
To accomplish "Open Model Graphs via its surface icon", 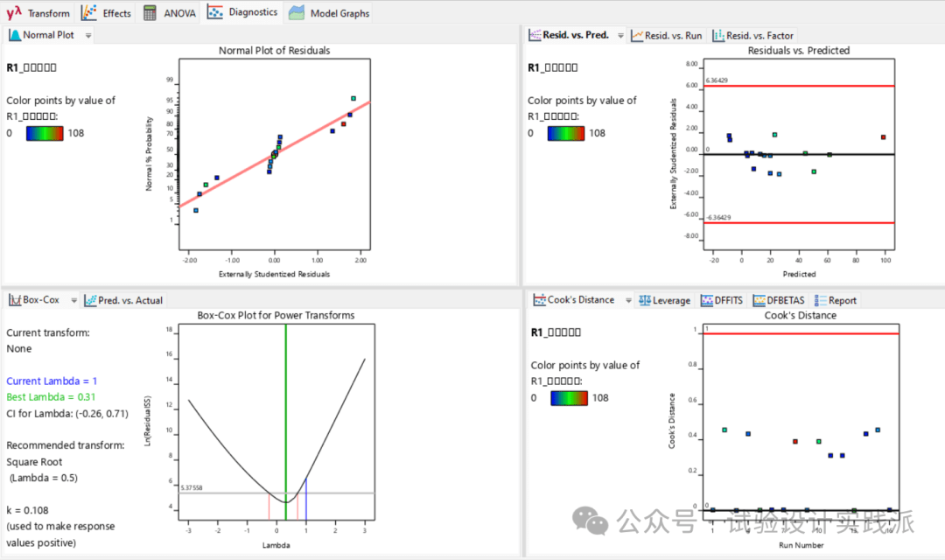I will [x=297, y=13].
